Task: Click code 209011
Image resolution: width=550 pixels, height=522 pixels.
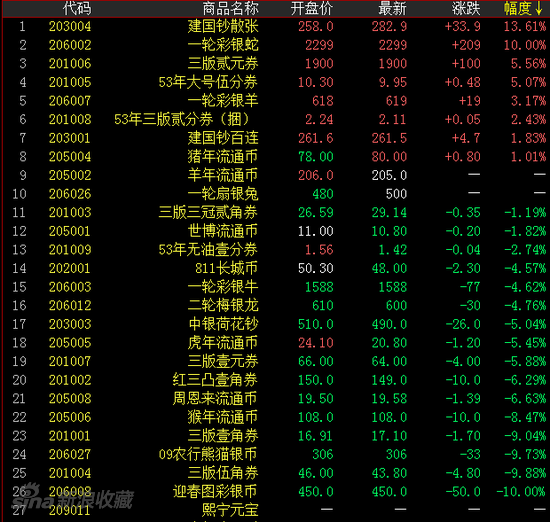Action: 70,510
